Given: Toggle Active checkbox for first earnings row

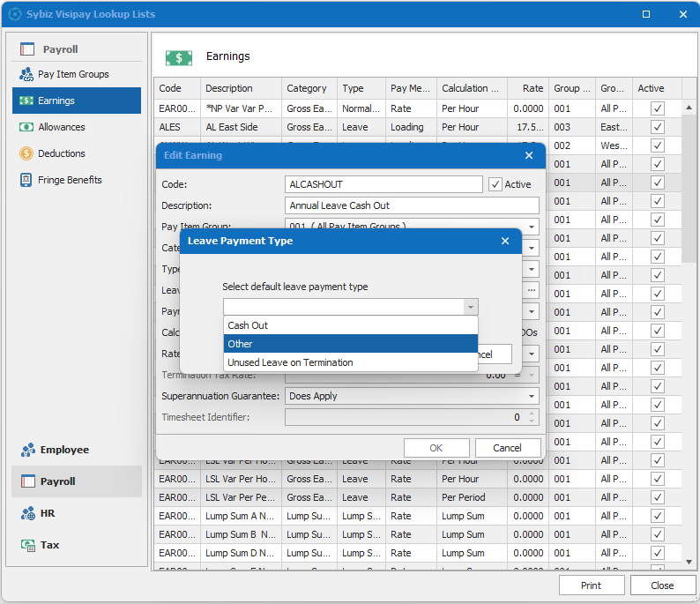Looking at the screenshot, I should [x=657, y=108].
